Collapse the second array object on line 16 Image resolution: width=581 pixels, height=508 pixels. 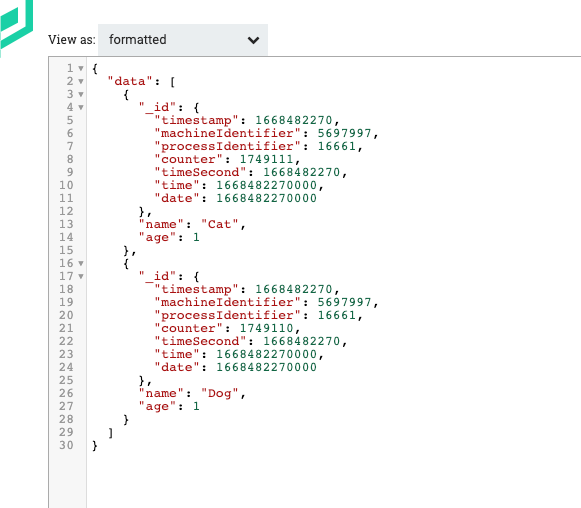pos(81,263)
